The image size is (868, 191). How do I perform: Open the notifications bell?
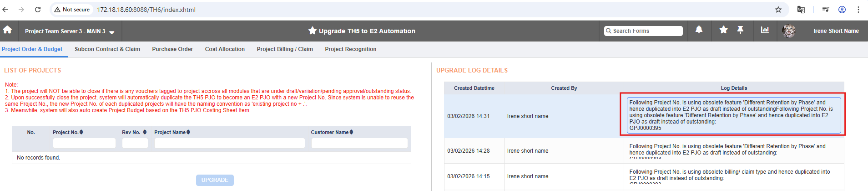pos(699,30)
